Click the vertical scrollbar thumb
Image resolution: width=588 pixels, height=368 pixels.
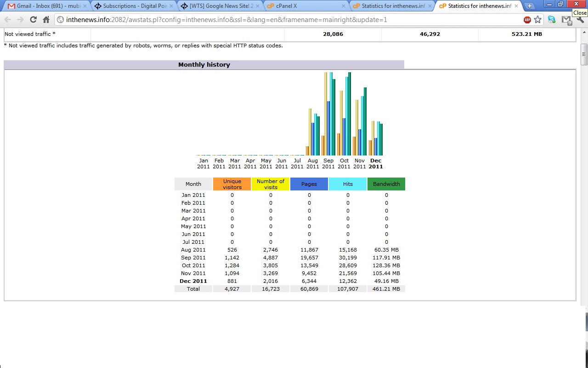coord(584,54)
